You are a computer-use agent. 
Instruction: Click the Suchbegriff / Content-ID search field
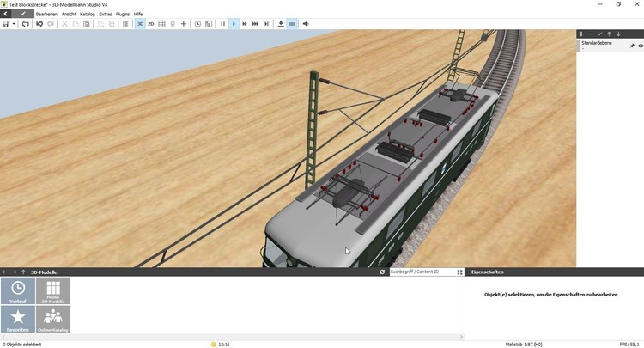pos(422,272)
